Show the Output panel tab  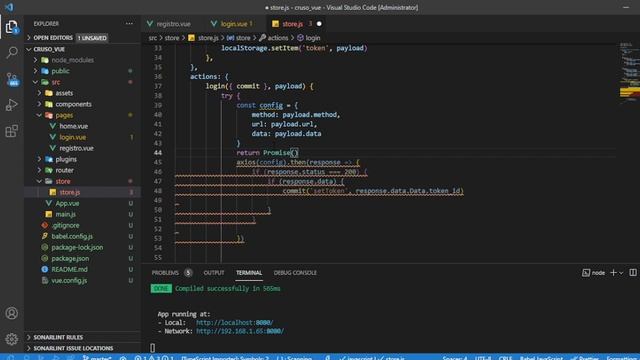[x=214, y=273]
